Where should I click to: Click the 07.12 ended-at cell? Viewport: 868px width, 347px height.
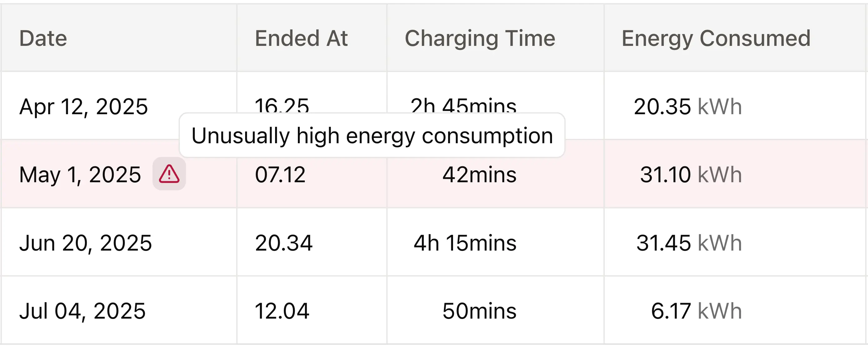point(280,175)
